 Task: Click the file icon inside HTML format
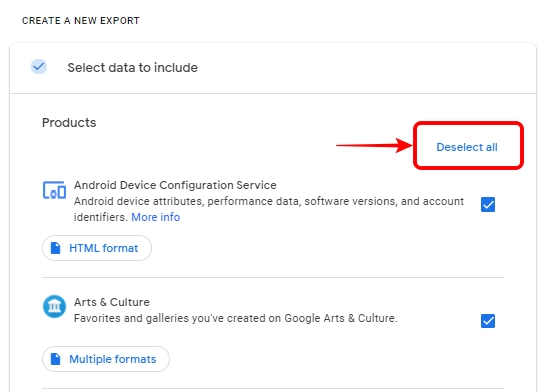click(x=55, y=248)
